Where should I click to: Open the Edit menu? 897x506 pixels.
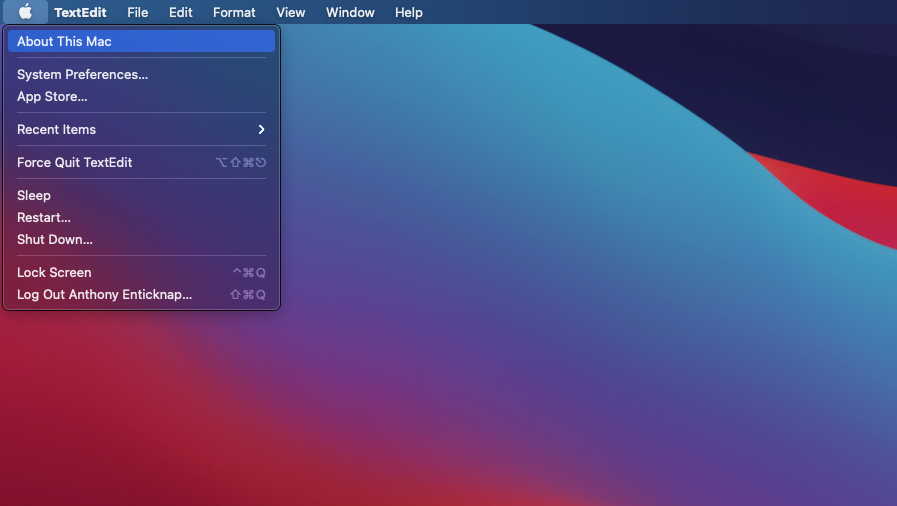click(x=180, y=12)
